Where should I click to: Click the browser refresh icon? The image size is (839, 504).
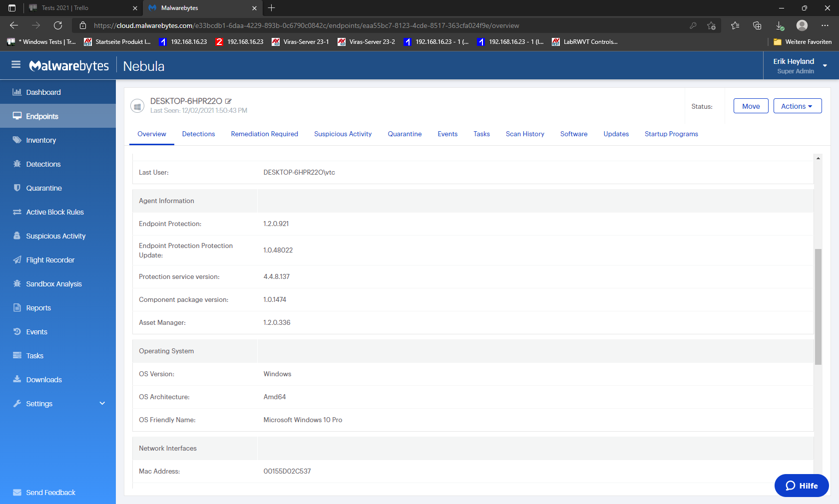coord(58,25)
